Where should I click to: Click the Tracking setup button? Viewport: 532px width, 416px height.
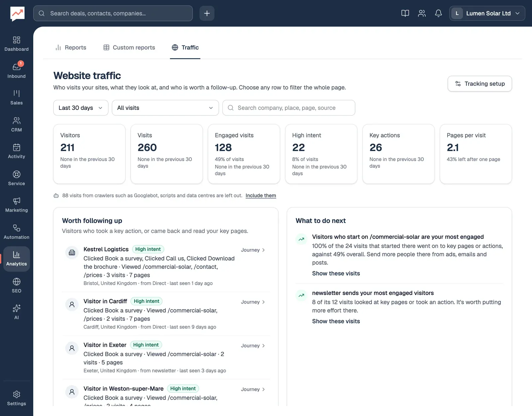[x=480, y=84]
